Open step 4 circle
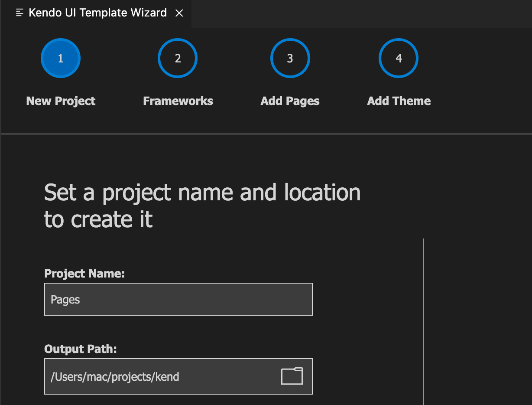The width and height of the screenshot is (532, 405). point(399,58)
